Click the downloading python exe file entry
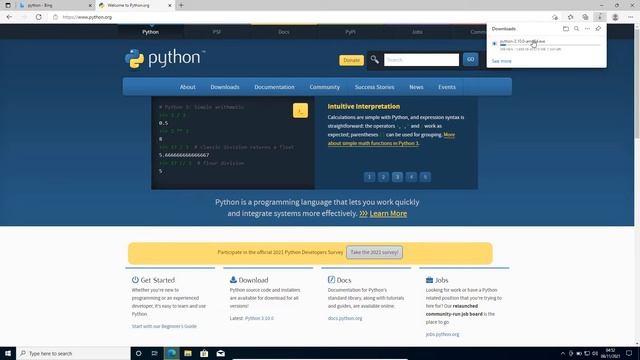Screen dimensions: 640x360 coord(522,41)
